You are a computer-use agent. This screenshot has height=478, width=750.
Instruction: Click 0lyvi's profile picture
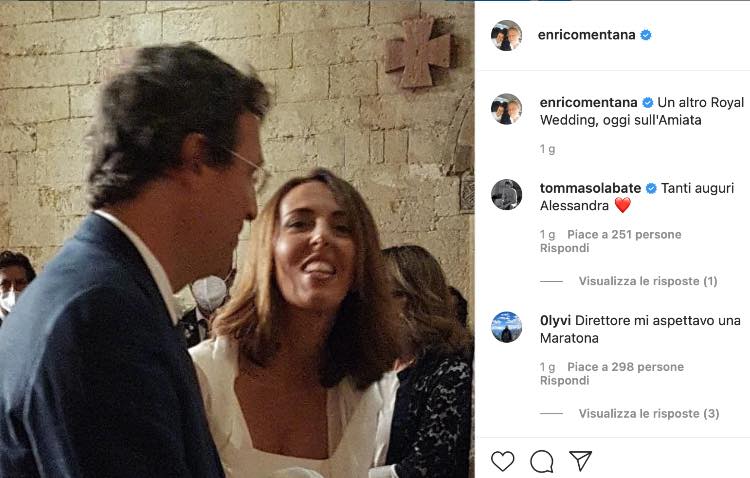pyautogui.click(x=506, y=327)
